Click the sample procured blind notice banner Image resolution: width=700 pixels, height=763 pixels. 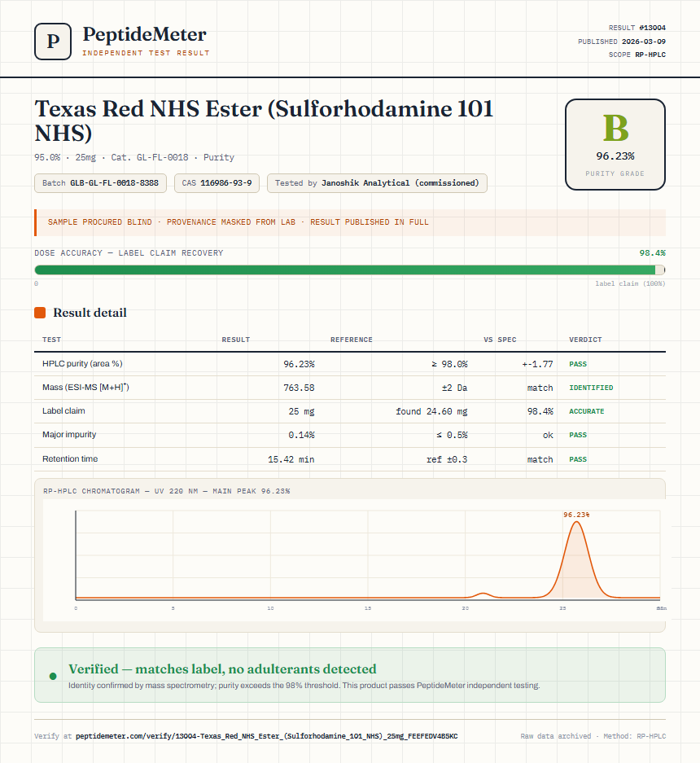coord(350,222)
